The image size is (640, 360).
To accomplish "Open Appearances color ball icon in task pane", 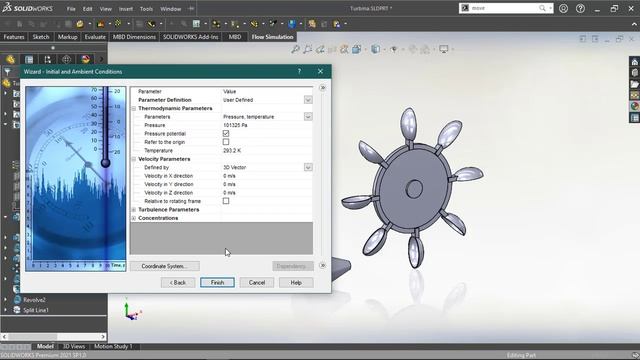I will (634, 106).
